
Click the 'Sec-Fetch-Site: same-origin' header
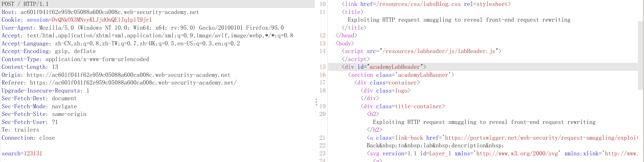click(44, 114)
